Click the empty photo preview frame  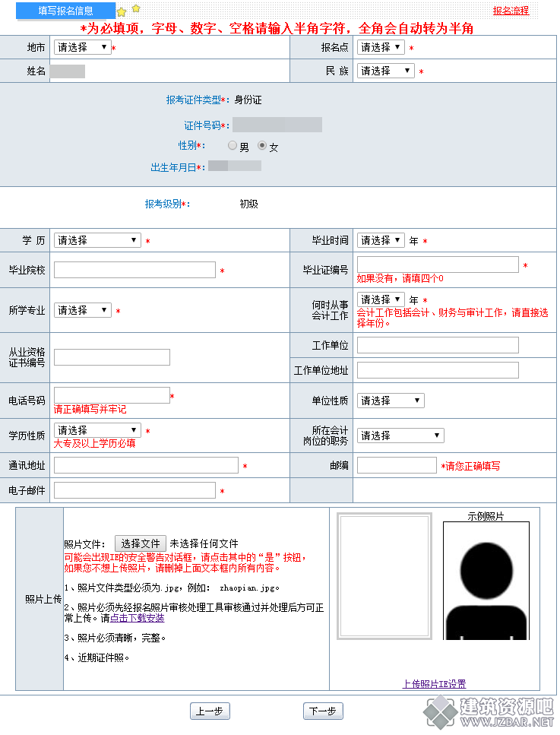pyautogui.click(x=384, y=576)
